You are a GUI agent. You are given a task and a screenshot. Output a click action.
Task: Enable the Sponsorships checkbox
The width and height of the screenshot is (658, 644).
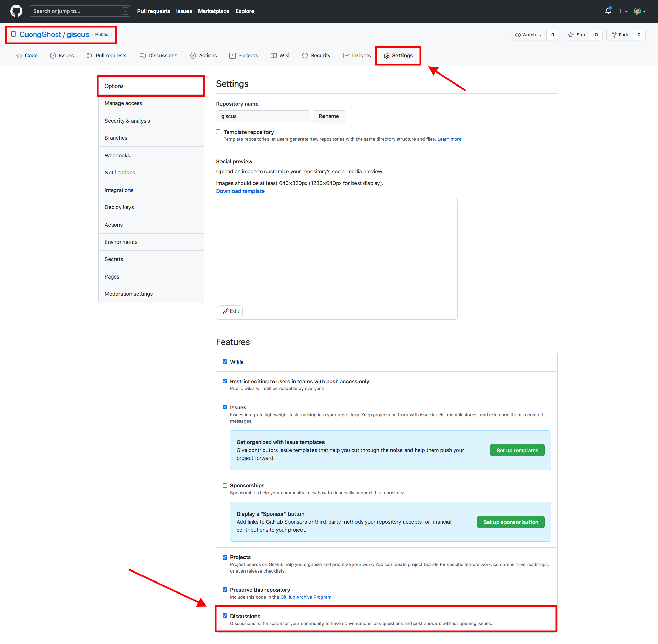point(225,485)
